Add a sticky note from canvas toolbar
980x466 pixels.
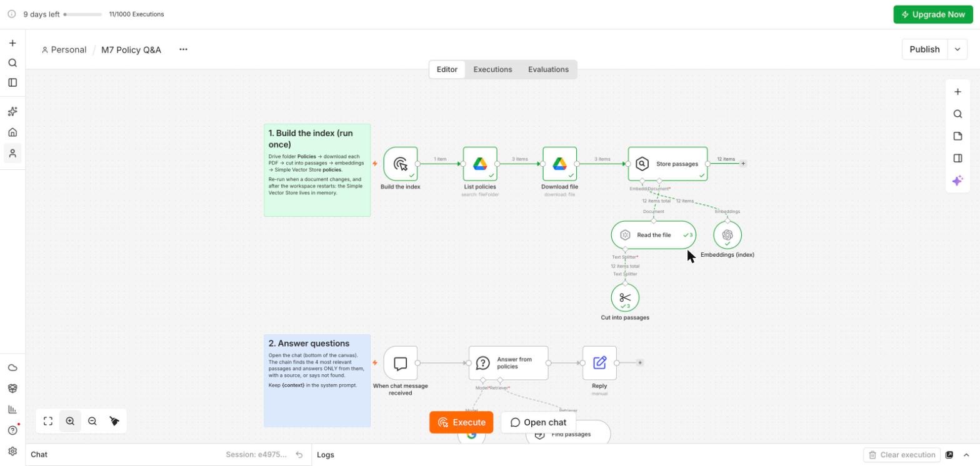pos(957,136)
